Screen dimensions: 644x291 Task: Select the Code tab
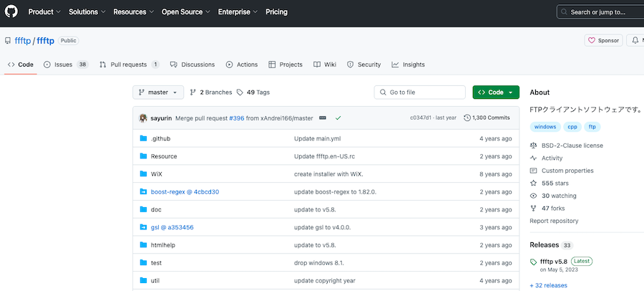point(21,65)
